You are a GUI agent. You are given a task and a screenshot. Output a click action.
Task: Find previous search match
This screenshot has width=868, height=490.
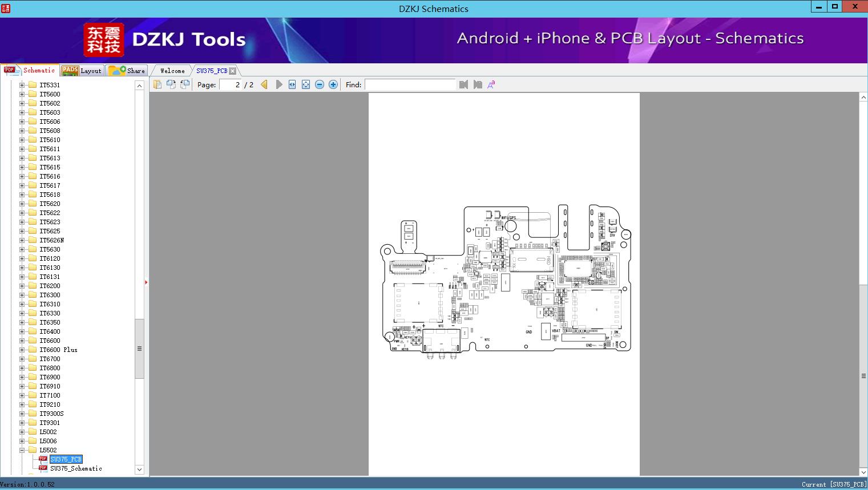(463, 84)
